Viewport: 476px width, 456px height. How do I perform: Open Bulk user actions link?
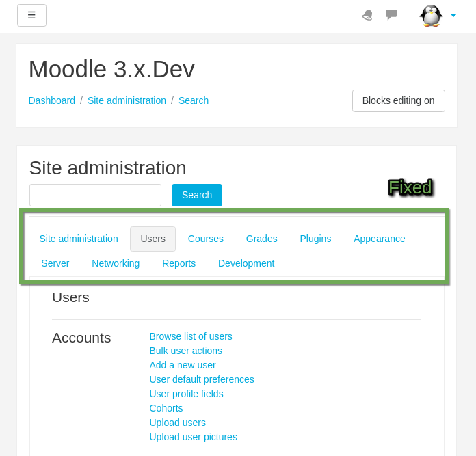[185, 351]
